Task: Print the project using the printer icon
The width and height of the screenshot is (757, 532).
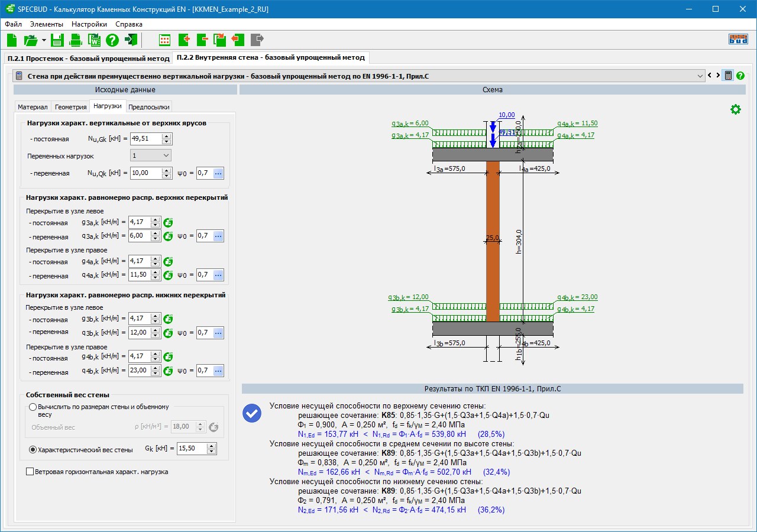Action: click(76, 40)
